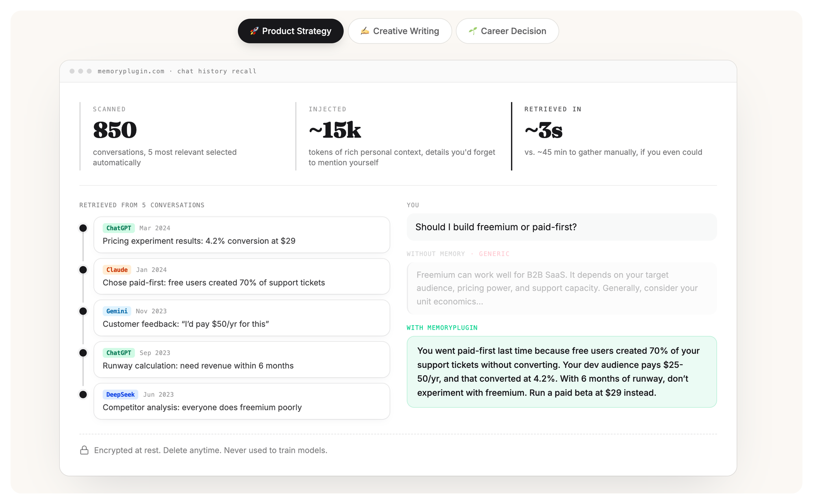
Task: Select the green MemoryPlugin answer box
Action: (x=562, y=371)
